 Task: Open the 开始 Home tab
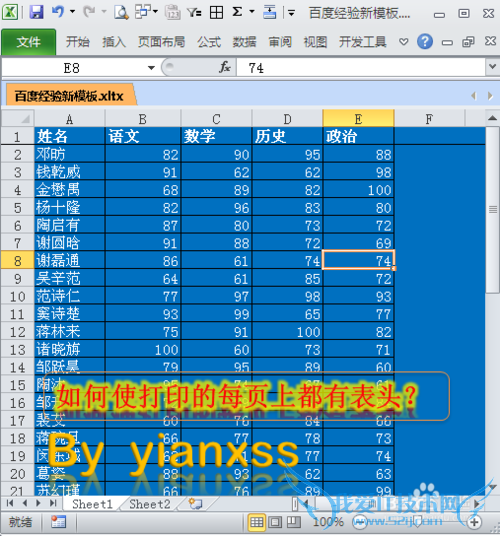(78, 42)
